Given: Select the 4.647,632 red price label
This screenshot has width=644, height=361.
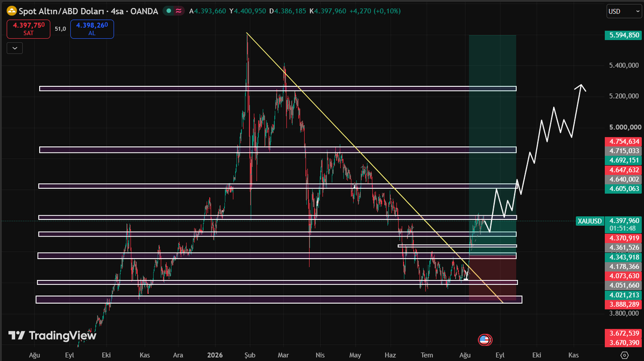Looking at the screenshot, I should coord(623,170).
